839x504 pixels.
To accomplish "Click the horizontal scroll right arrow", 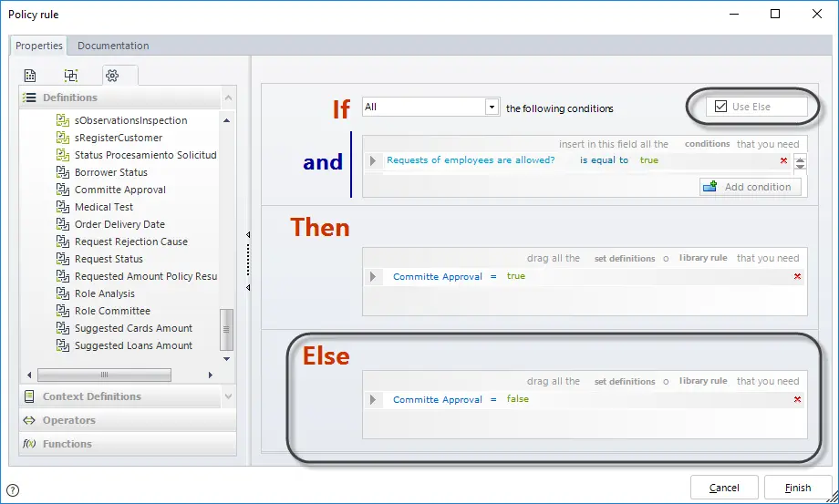I will point(211,375).
